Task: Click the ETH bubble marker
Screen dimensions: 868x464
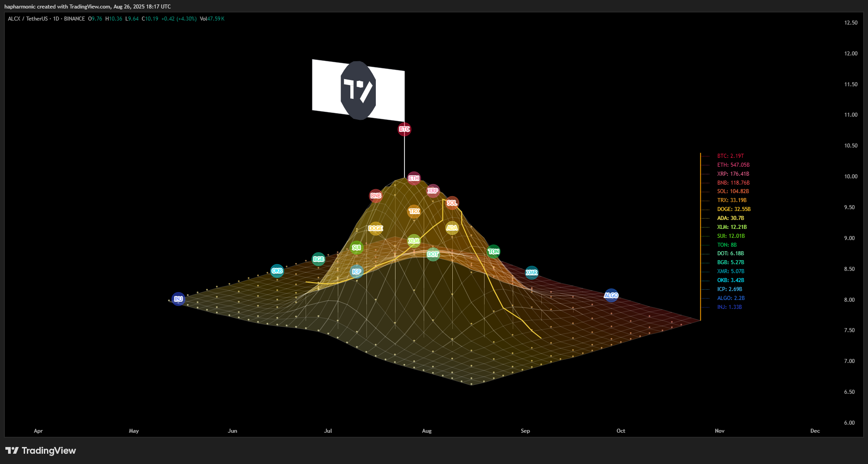Action: coord(414,178)
